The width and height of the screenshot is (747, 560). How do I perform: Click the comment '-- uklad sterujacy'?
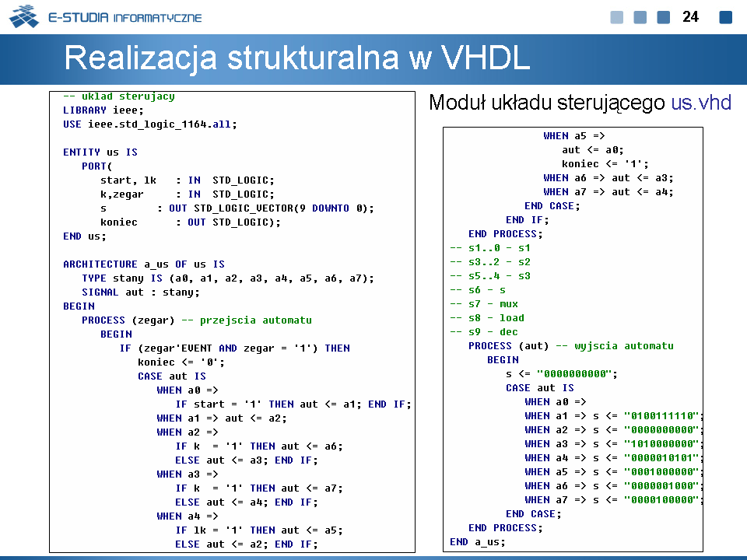(x=119, y=96)
